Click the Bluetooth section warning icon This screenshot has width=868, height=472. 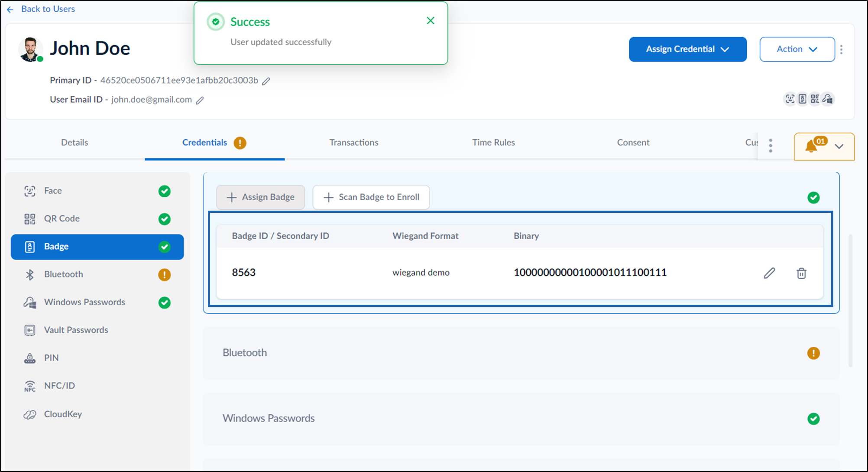click(813, 353)
